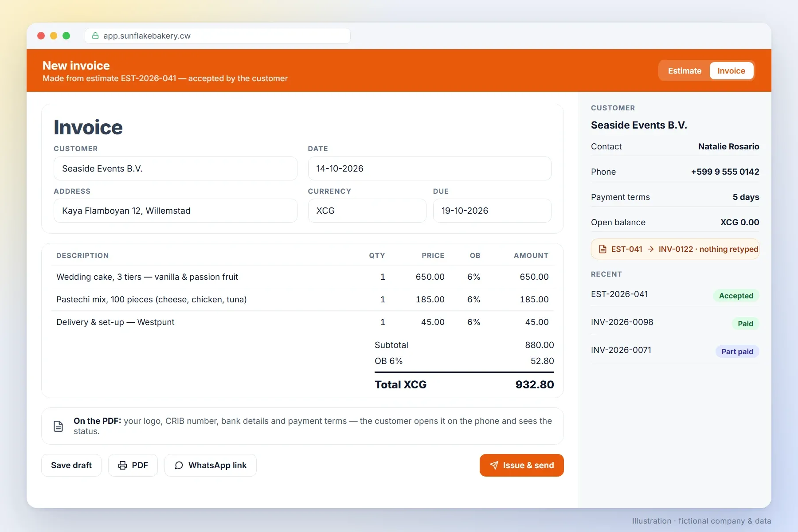This screenshot has width=798, height=532.
Task: Focus the Customer field Seaside Events B.V.
Action: pyautogui.click(x=176, y=168)
